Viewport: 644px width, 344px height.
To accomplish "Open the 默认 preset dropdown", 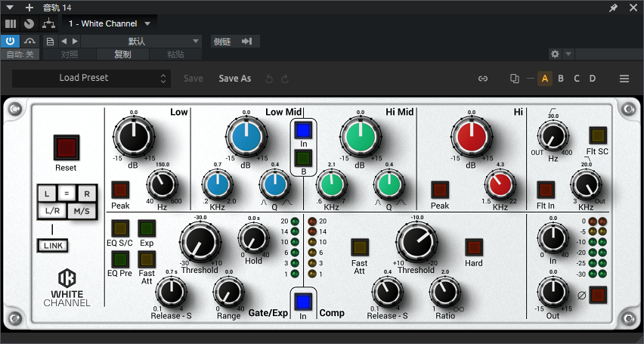I will pos(141,41).
